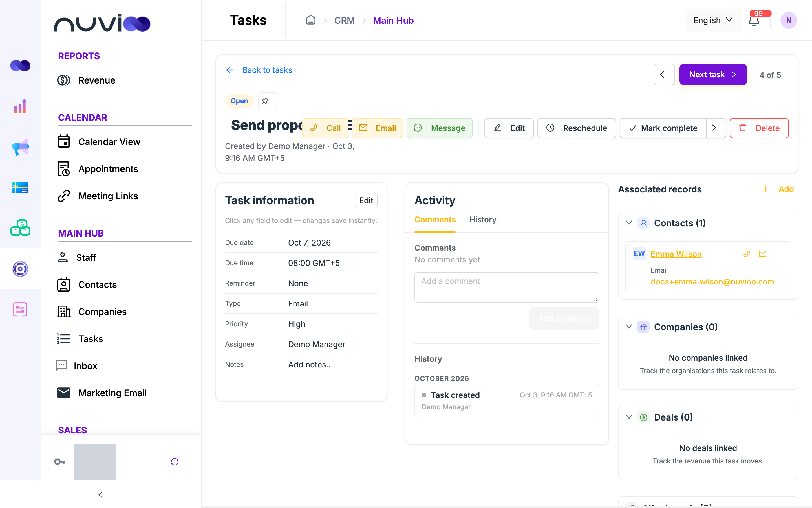This screenshot has width=812, height=508.
Task: Click the key icon in sidebar footer
Action: point(60,462)
